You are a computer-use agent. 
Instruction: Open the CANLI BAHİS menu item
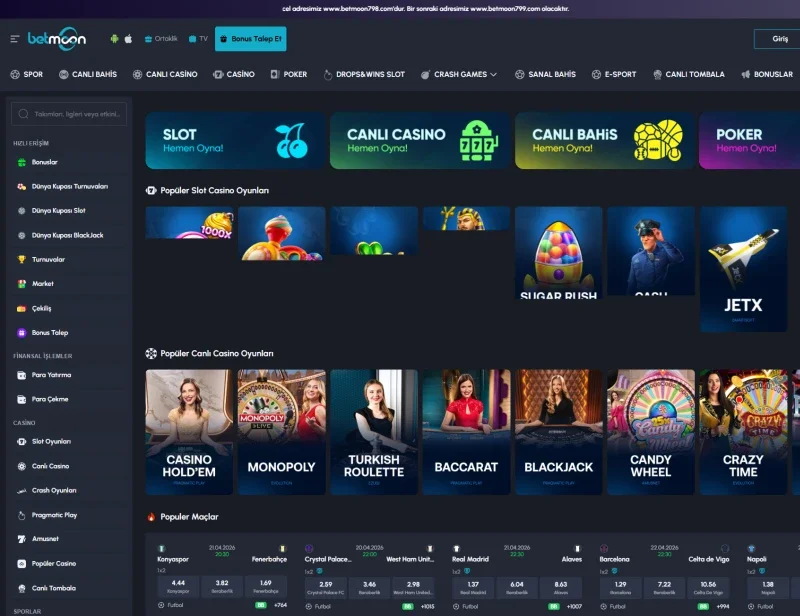[88, 75]
